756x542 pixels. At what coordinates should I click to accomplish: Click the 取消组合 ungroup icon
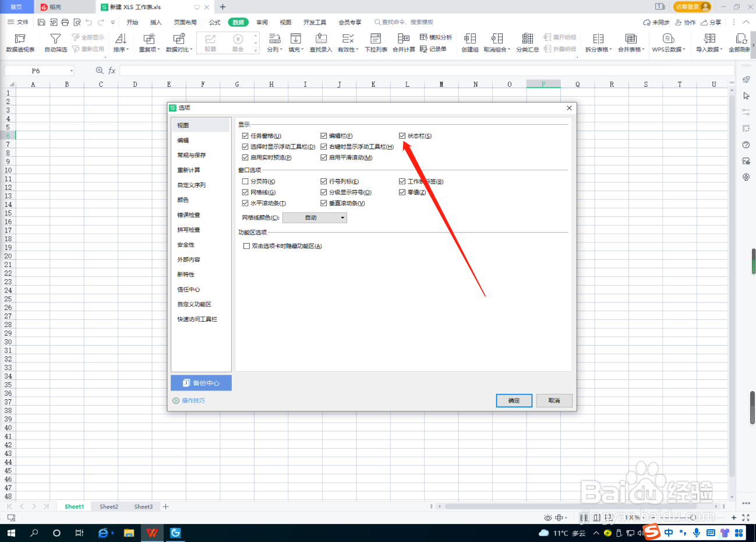497,38
